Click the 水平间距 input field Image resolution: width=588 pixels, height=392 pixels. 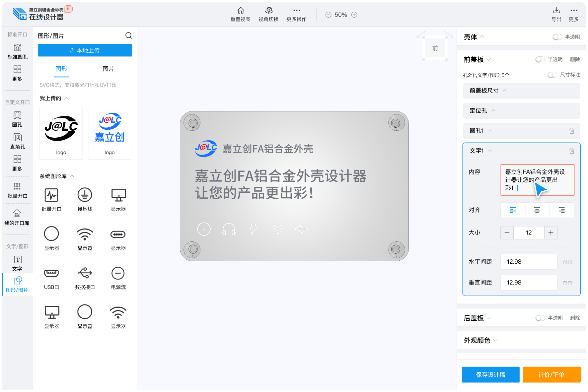529,262
